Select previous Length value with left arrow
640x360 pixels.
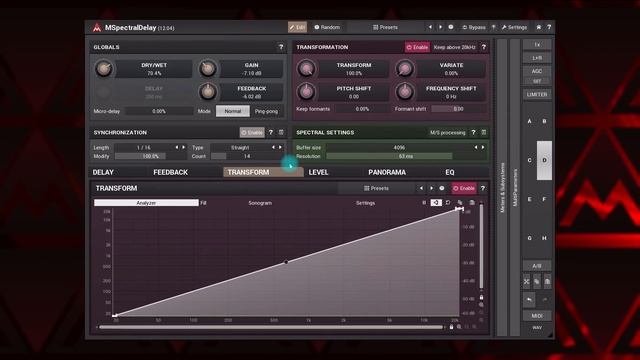click(177, 147)
